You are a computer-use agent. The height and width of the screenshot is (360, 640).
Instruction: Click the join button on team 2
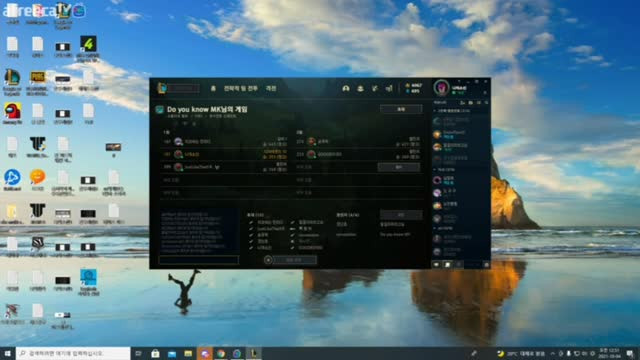[399, 167]
